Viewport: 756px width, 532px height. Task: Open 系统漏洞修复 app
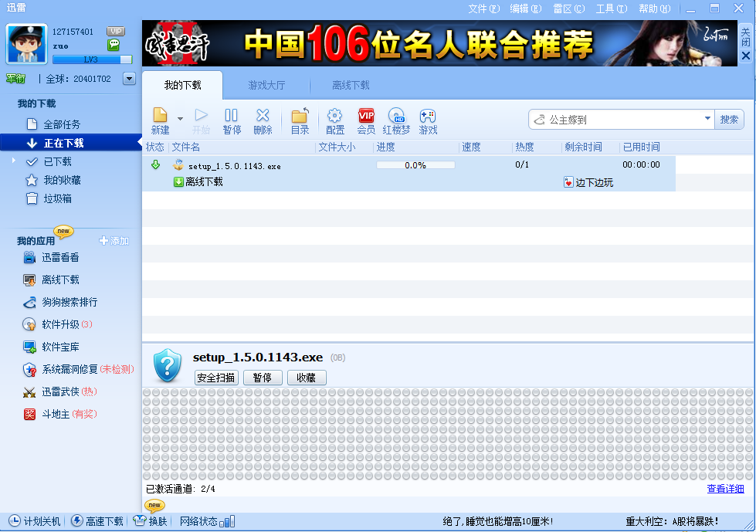coord(78,370)
